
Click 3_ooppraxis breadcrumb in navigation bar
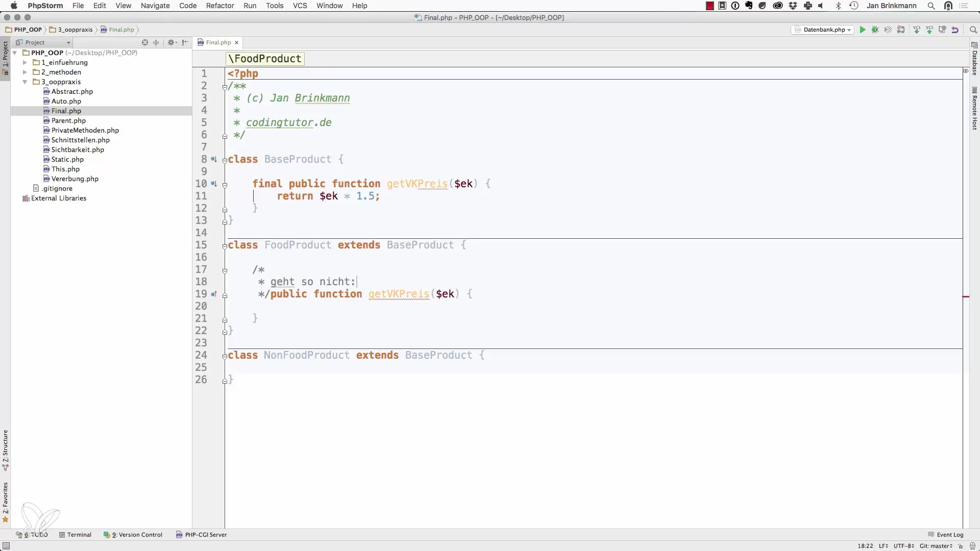point(71,30)
